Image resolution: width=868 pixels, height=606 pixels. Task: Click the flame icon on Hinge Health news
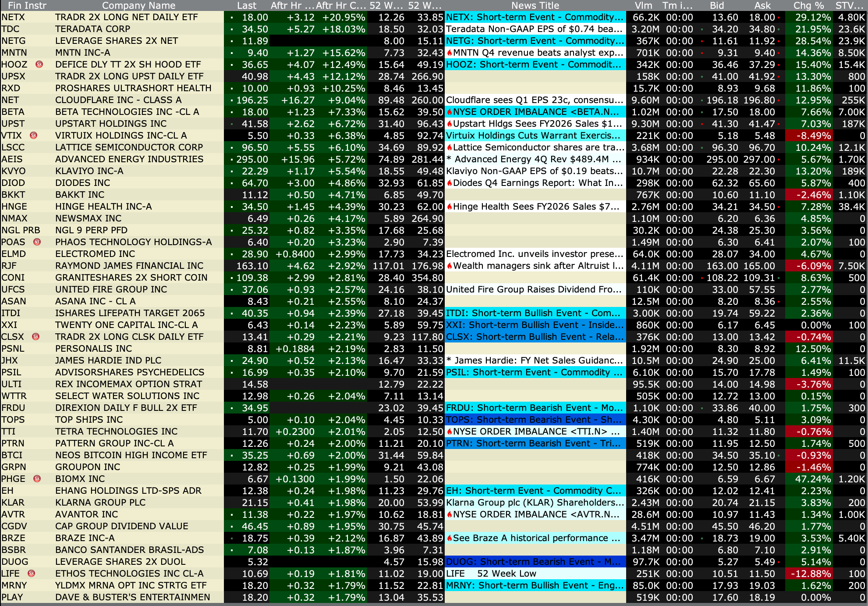450,207
